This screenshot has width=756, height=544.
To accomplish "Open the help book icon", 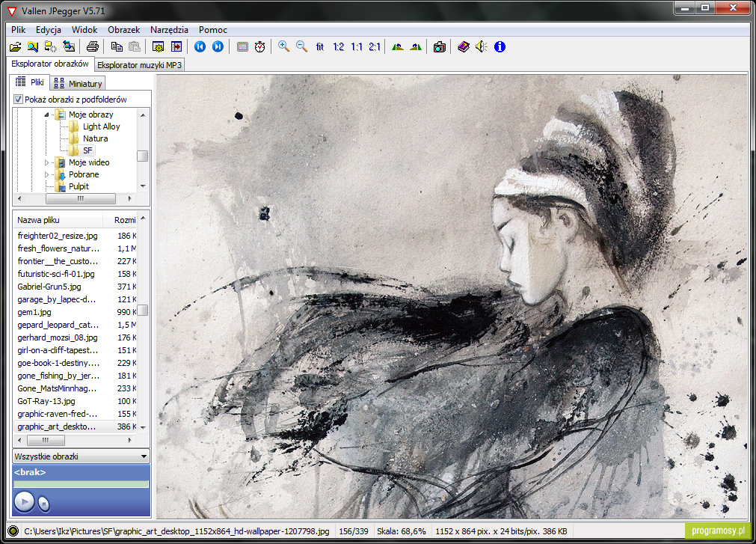I will pyautogui.click(x=464, y=47).
